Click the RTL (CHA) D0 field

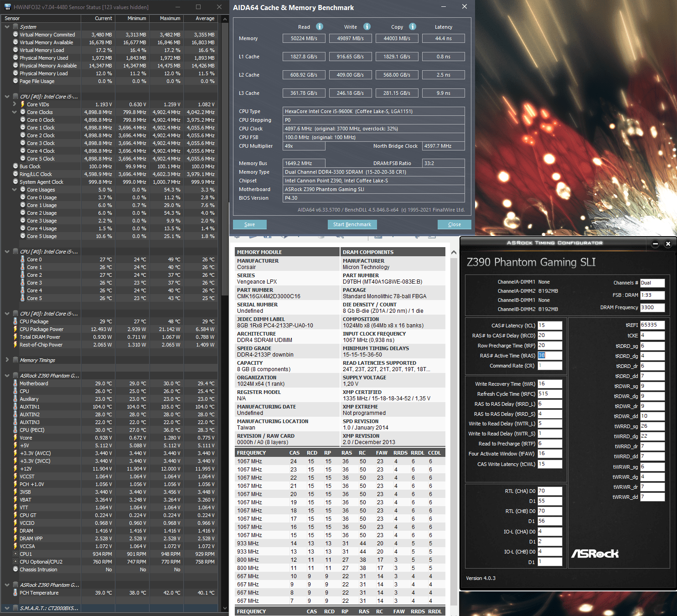tap(550, 491)
